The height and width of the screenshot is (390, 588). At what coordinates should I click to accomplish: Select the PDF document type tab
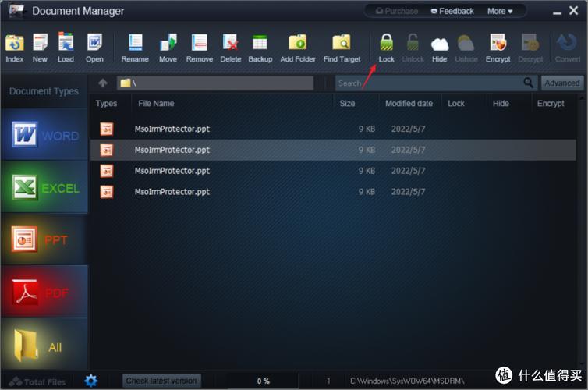click(44, 292)
